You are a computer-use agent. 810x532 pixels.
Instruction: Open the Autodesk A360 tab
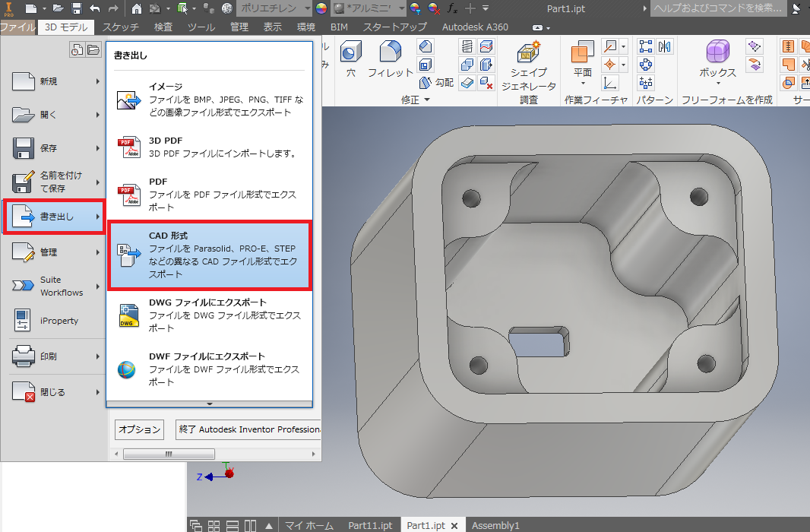(x=475, y=27)
